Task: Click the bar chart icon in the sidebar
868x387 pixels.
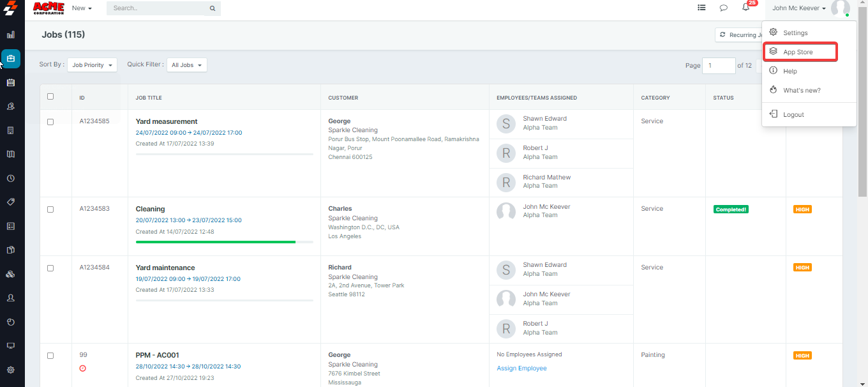Action: click(x=11, y=34)
